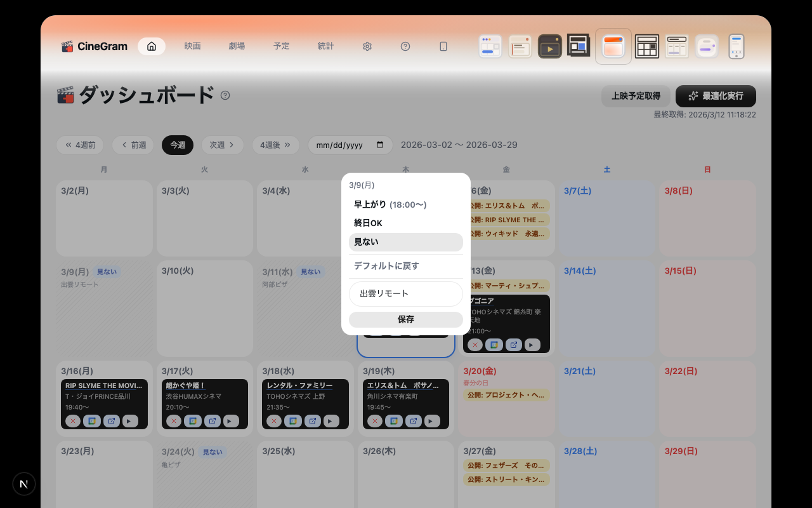812x508 pixels.
Task: Open external link for レンタル・ファミリー
Action: (x=312, y=420)
